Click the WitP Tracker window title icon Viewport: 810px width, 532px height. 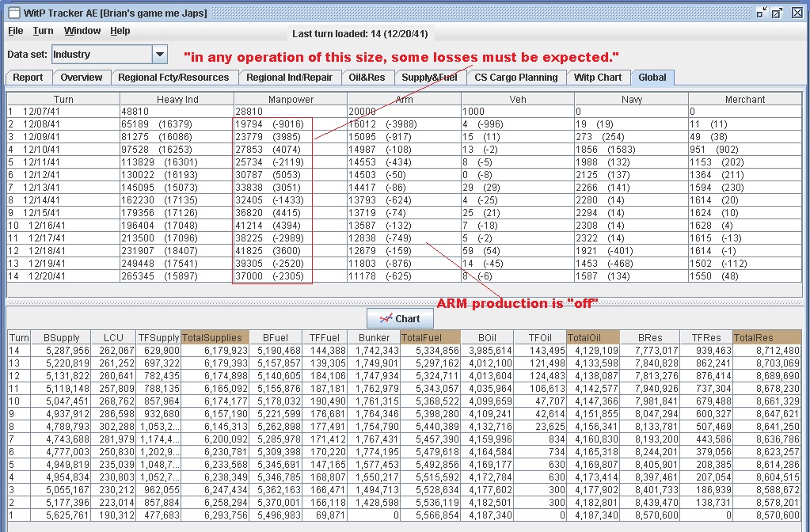(13, 13)
